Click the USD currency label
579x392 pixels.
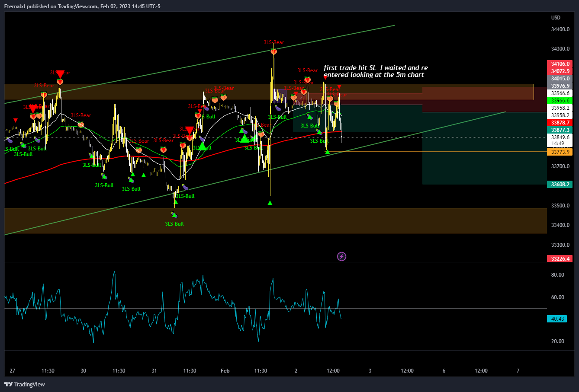(x=556, y=18)
